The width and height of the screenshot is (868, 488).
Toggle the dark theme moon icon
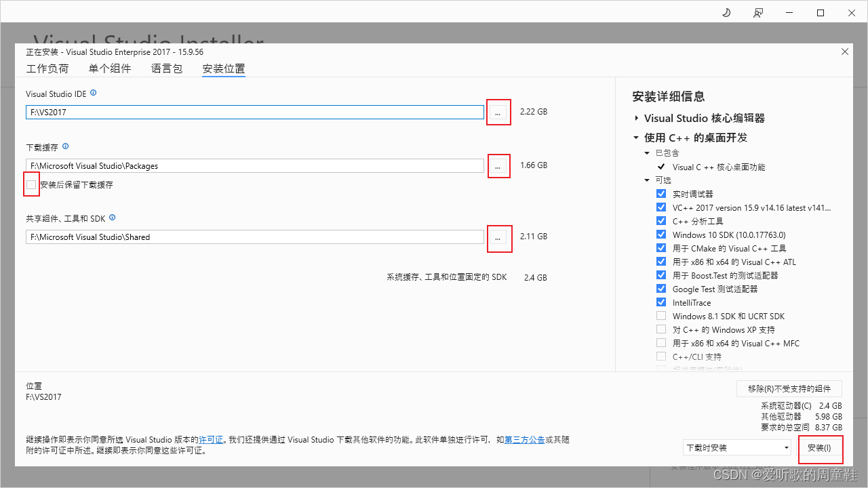[726, 12]
